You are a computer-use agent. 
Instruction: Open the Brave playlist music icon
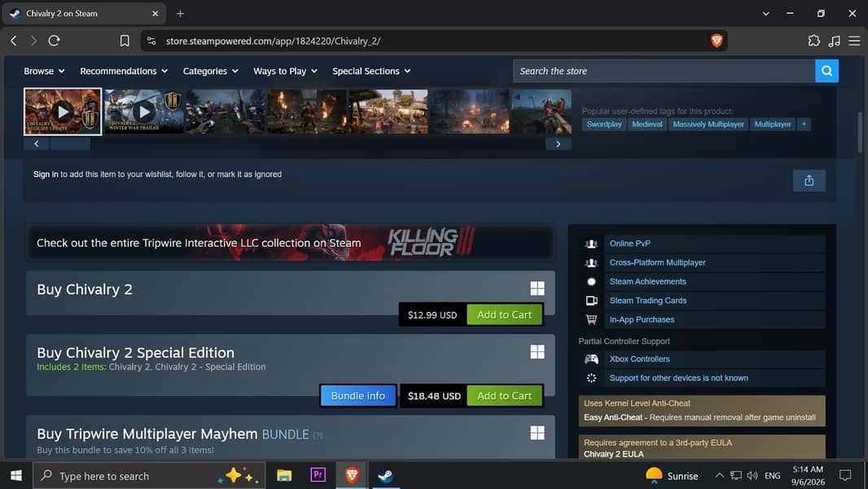pos(834,41)
